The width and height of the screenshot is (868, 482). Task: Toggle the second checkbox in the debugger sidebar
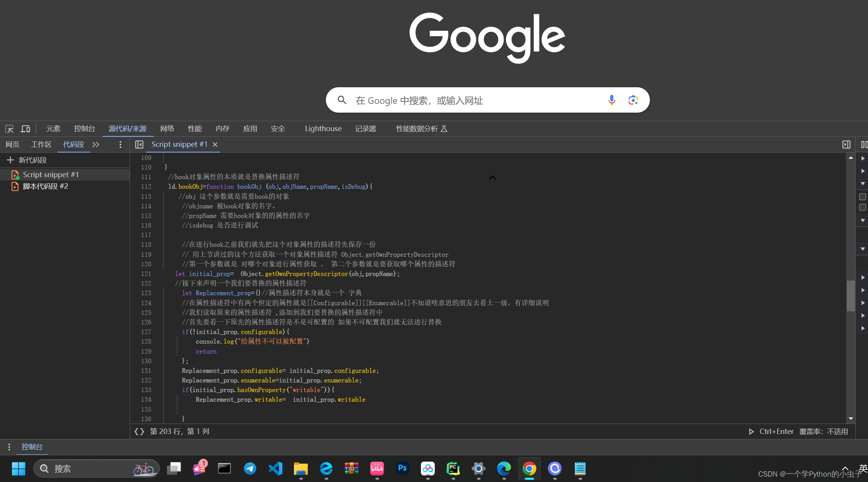tap(862, 207)
